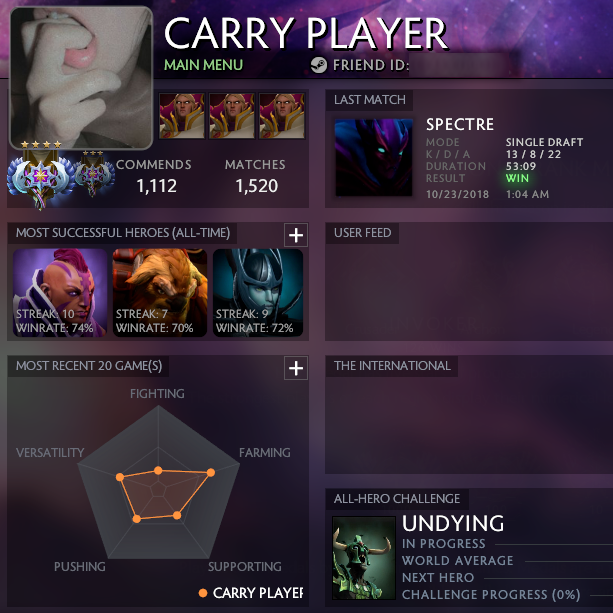This screenshot has width=613, height=613.
Task: Expand the Most Successful Heroes section
Action: click(296, 235)
